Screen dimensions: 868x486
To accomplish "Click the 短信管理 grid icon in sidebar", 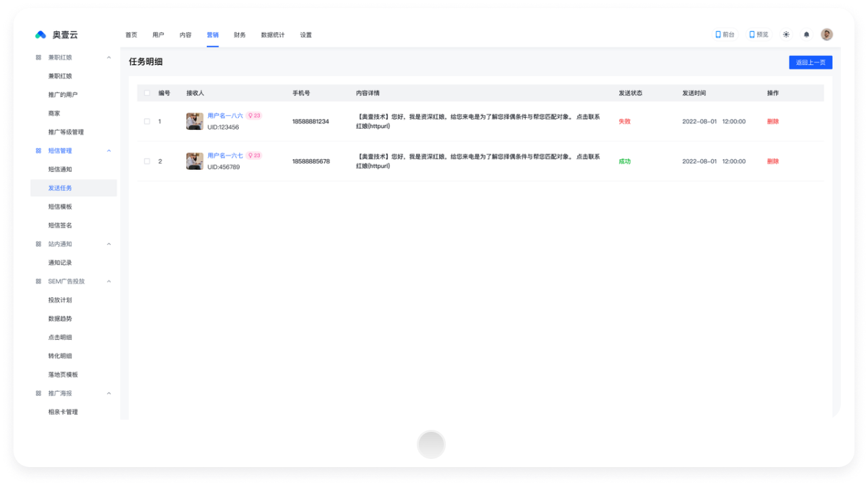I will pos(39,151).
